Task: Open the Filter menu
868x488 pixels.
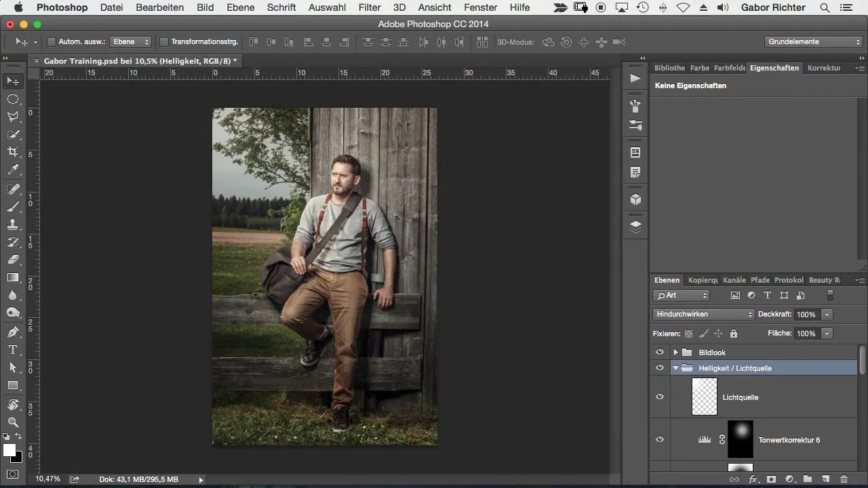Action: (370, 7)
